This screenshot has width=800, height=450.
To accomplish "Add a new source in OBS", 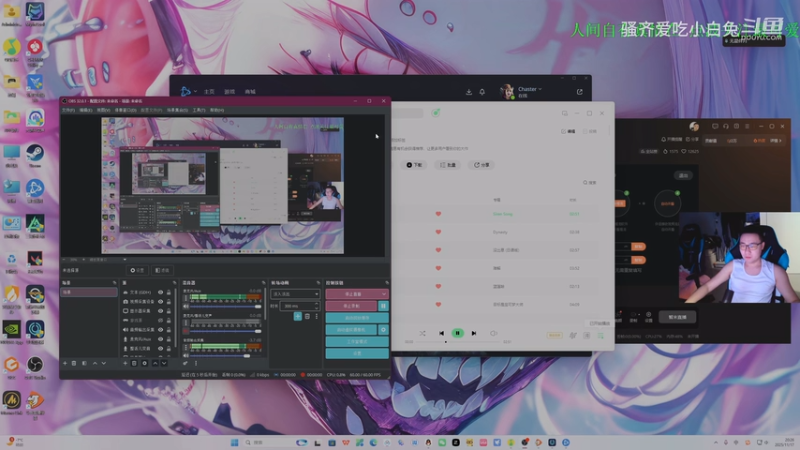I will (125, 363).
